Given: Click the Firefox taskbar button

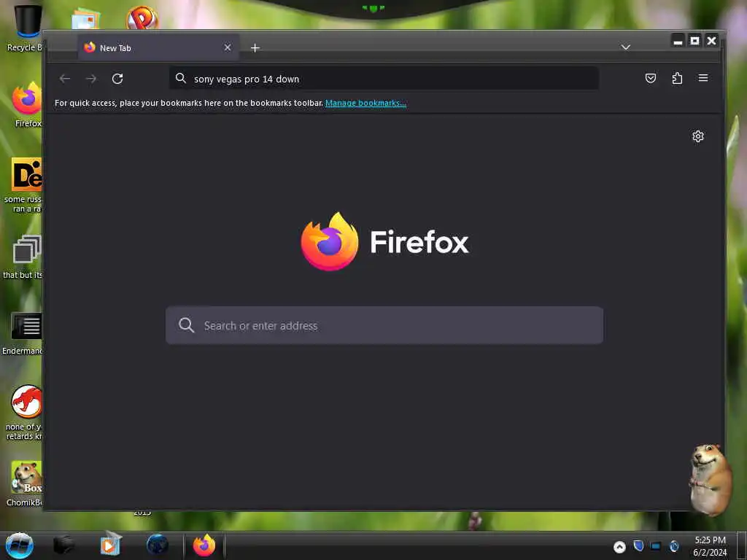Looking at the screenshot, I should click(204, 545).
